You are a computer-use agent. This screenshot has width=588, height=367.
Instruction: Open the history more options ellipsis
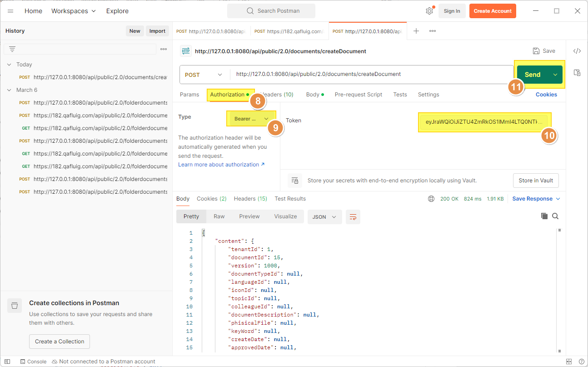click(x=164, y=49)
